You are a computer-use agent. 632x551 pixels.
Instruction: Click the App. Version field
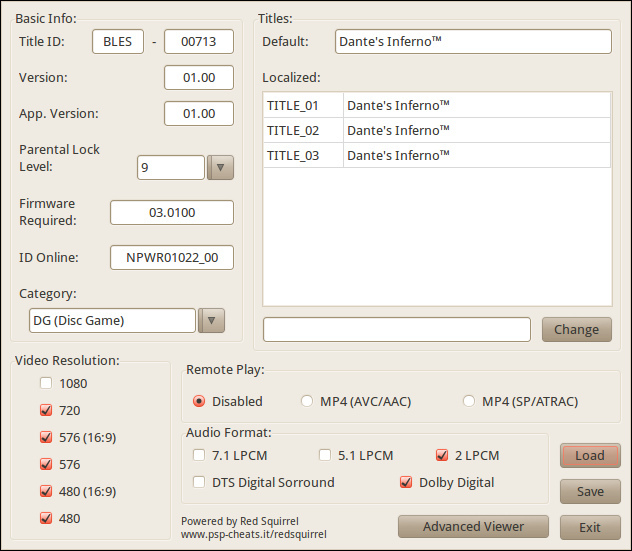(199, 114)
